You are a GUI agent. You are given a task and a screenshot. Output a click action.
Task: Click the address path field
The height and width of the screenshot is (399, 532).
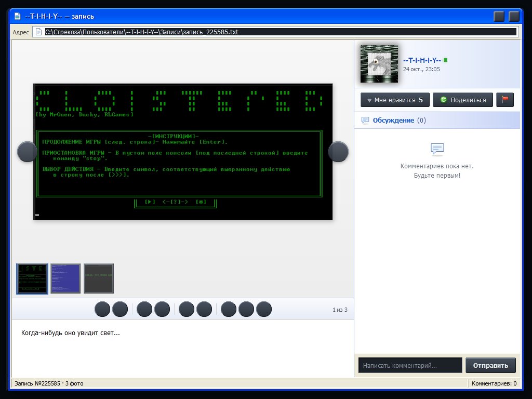(280, 32)
